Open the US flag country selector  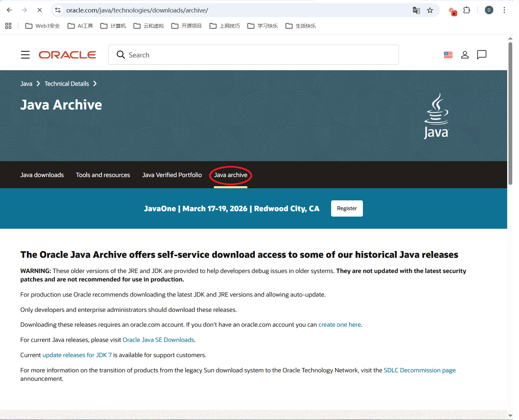(448, 55)
